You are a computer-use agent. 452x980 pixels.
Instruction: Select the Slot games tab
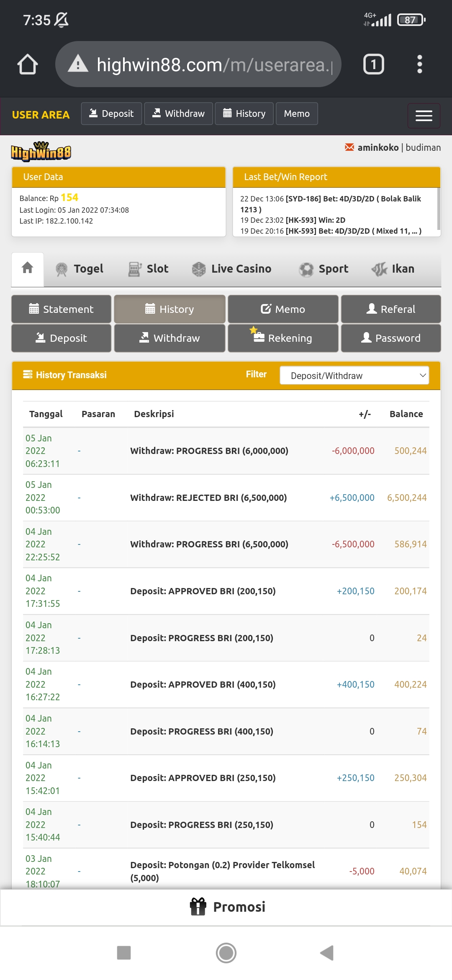(x=149, y=269)
